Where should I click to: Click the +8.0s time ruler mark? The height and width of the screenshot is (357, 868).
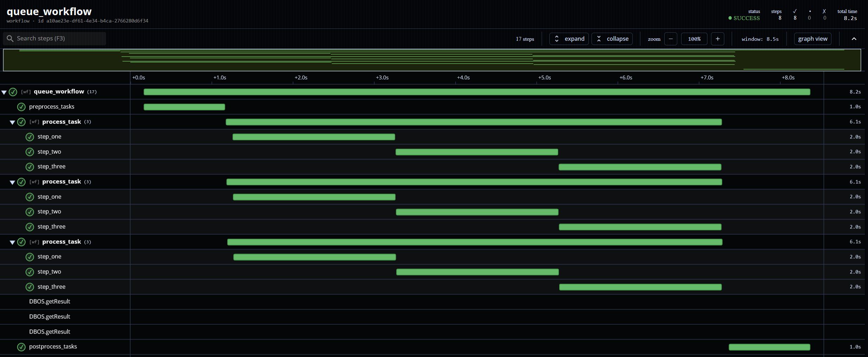coord(788,78)
